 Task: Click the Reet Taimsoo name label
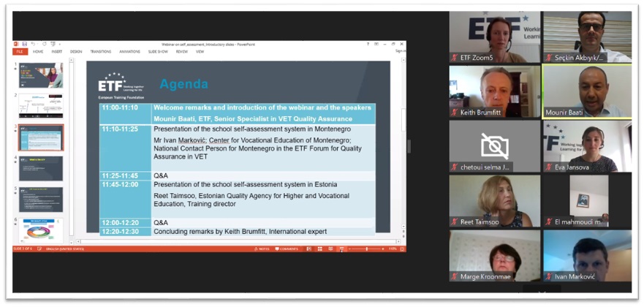(x=480, y=222)
